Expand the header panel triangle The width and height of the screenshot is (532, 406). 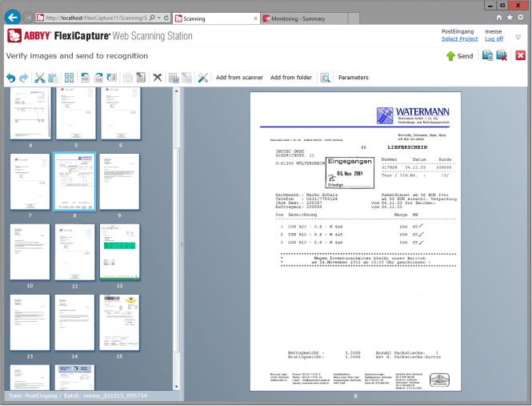tap(518, 37)
